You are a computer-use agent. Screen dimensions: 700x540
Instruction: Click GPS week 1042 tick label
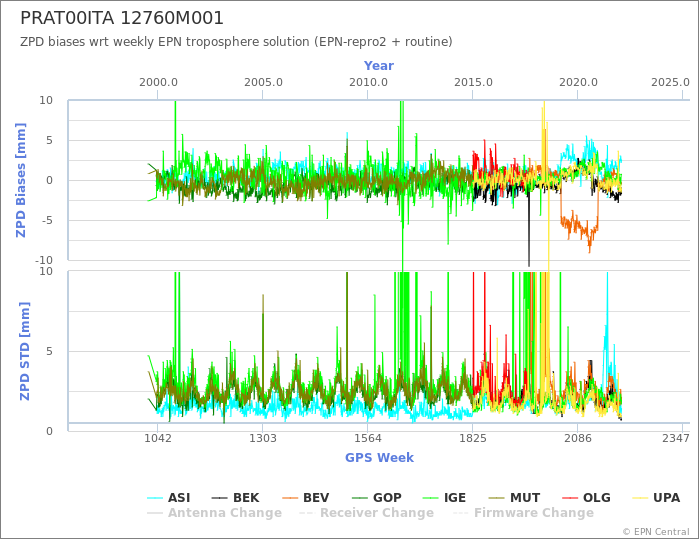[x=158, y=438]
